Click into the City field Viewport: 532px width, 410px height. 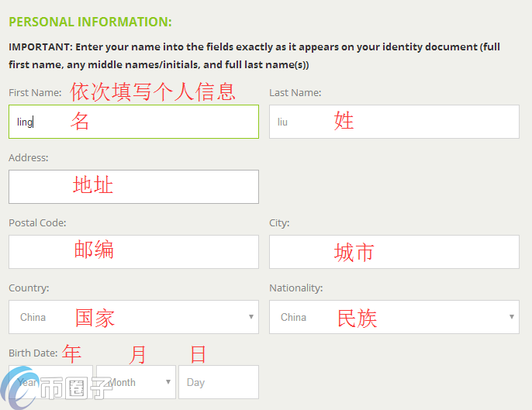point(394,252)
